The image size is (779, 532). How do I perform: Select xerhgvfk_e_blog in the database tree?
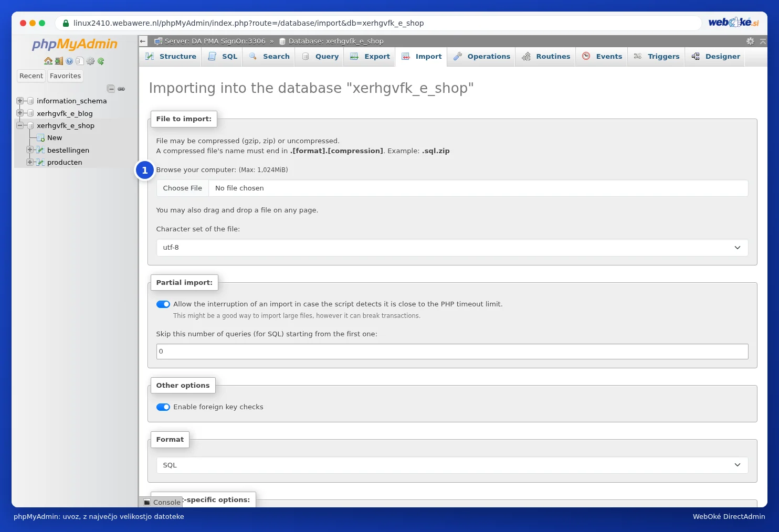tap(65, 113)
